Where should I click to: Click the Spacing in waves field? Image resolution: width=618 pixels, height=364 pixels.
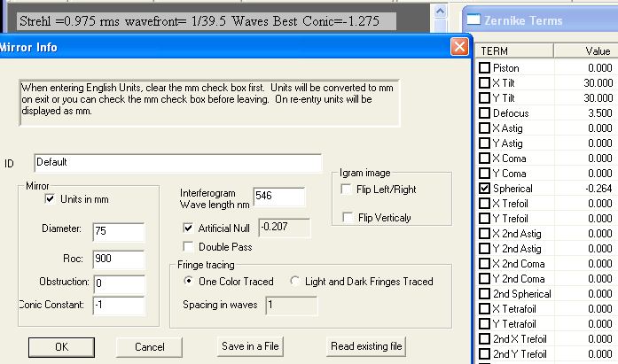pyautogui.click(x=291, y=306)
